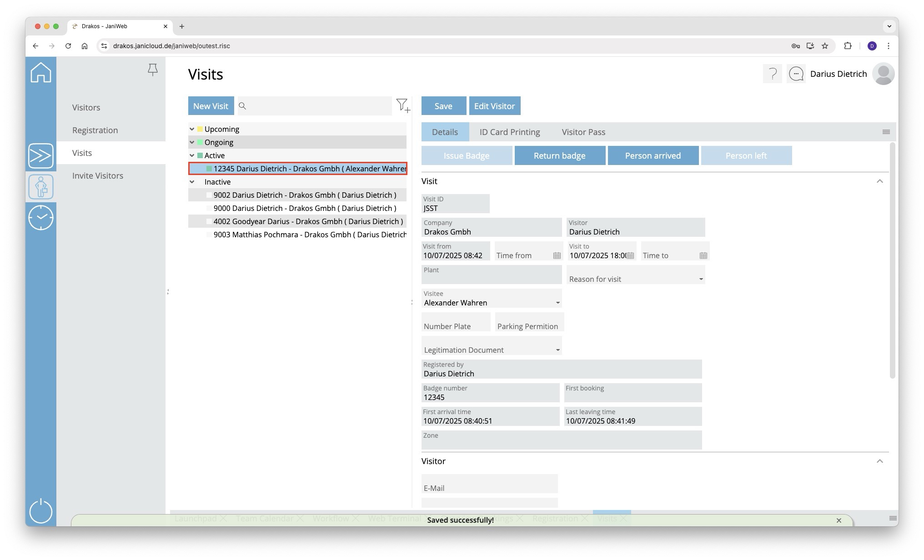Open the clock time-tracking sidebar icon
Image resolution: width=924 pixels, height=560 pixels.
(41, 218)
